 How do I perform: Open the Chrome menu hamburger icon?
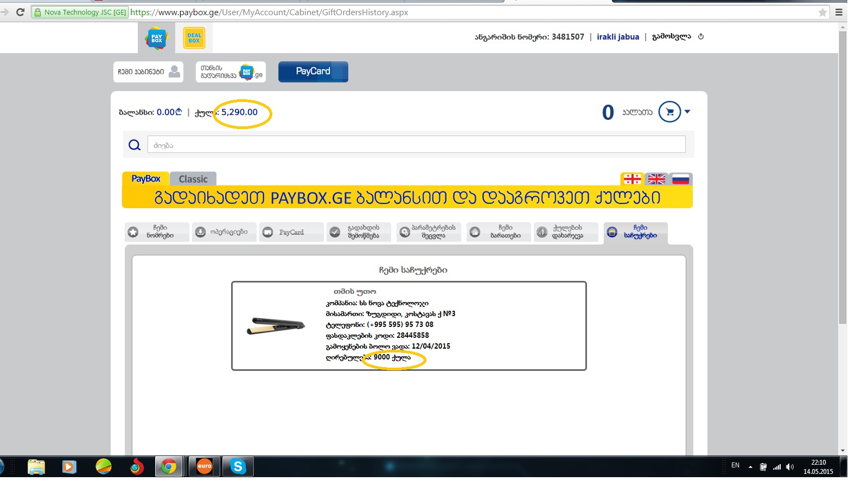839,12
